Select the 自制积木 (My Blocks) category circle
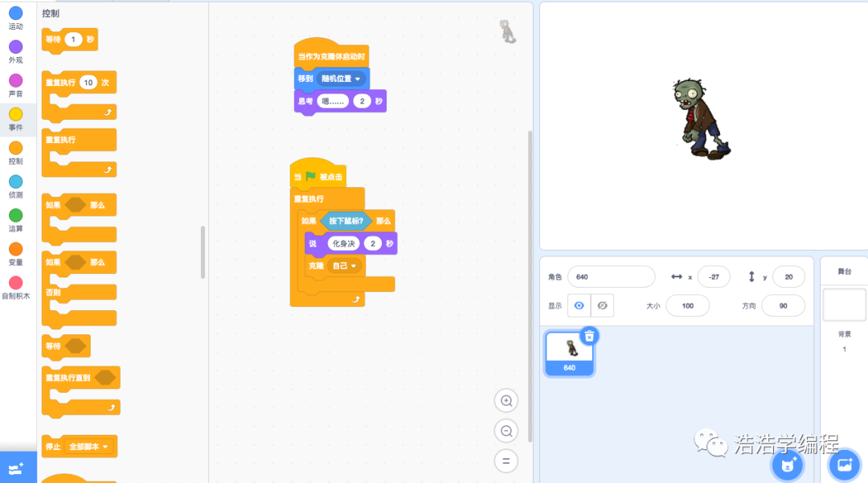This screenshot has height=483, width=868. tap(15, 283)
